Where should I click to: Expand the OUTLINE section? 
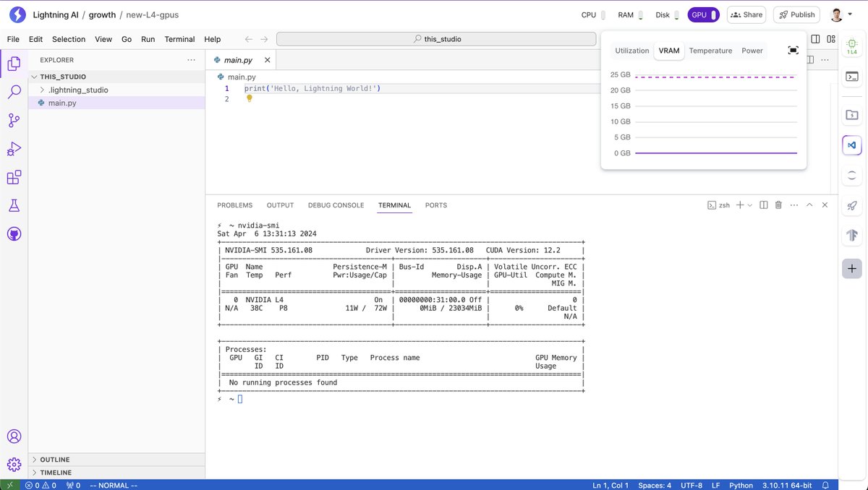[115, 460]
